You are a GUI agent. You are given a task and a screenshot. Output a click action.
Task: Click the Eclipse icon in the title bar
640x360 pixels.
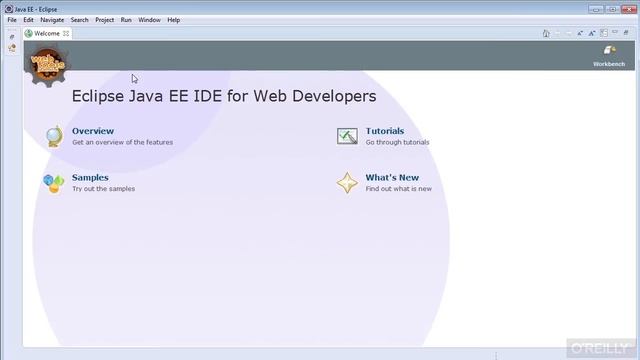click(9, 9)
